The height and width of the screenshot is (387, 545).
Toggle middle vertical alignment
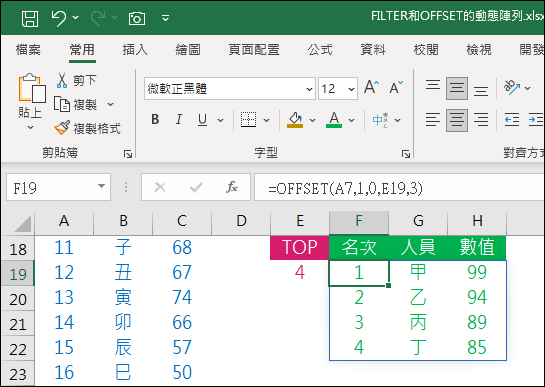pyautogui.click(x=457, y=88)
